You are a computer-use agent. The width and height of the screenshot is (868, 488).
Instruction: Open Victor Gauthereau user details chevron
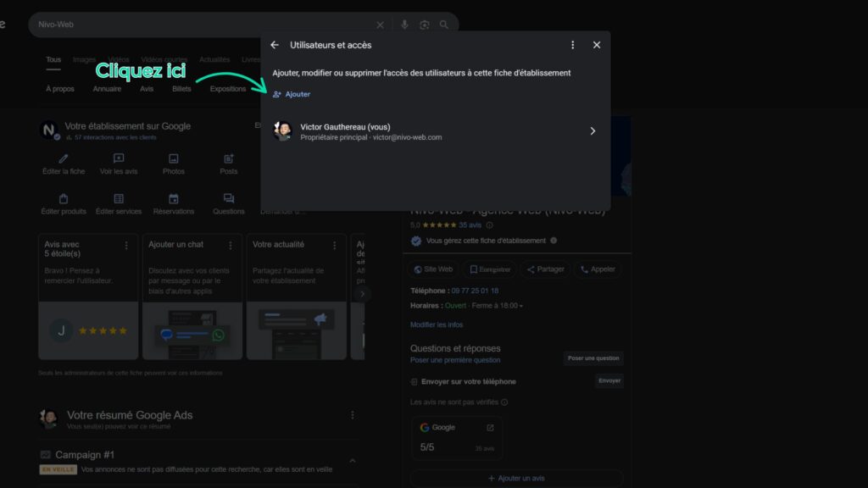(593, 131)
